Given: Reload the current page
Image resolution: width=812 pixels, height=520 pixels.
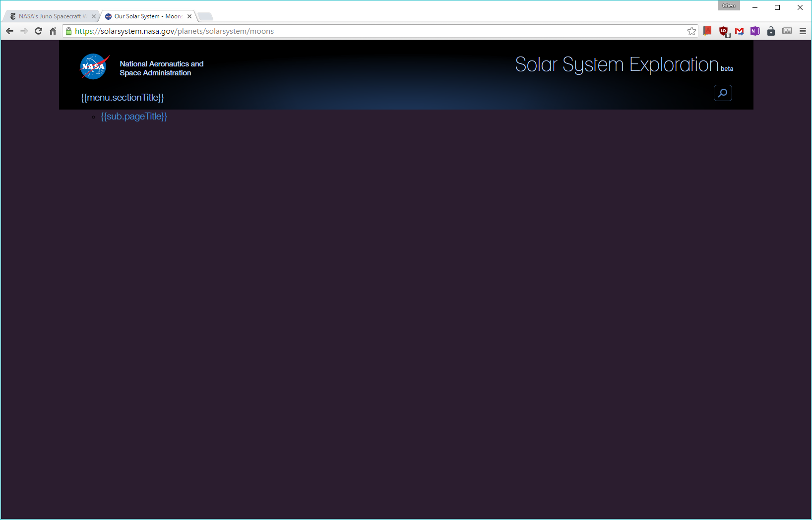Looking at the screenshot, I should coord(38,31).
